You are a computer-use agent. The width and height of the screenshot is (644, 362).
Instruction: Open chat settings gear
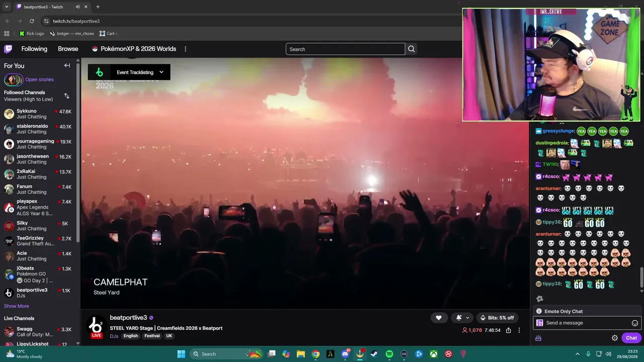click(x=615, y=338)
